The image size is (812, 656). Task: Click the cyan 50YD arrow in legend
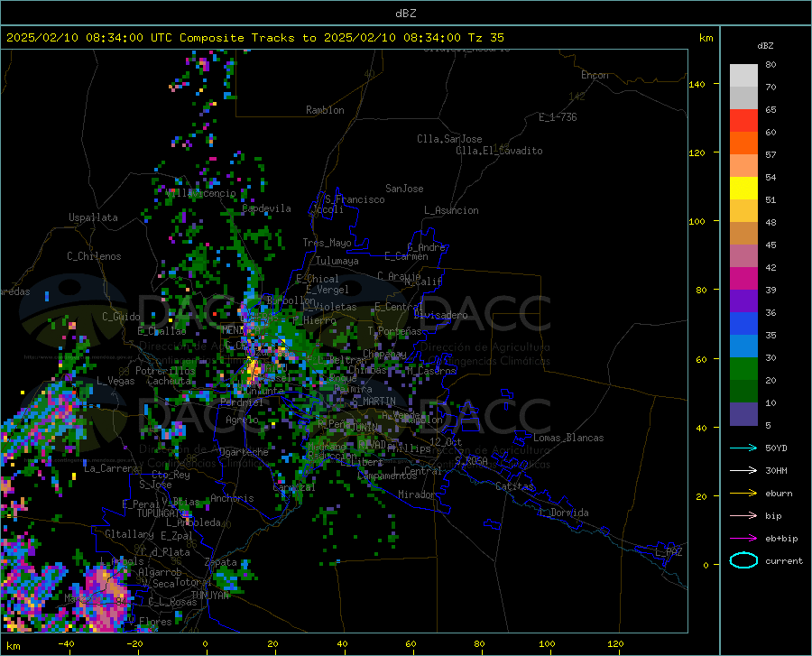[743, 448]
